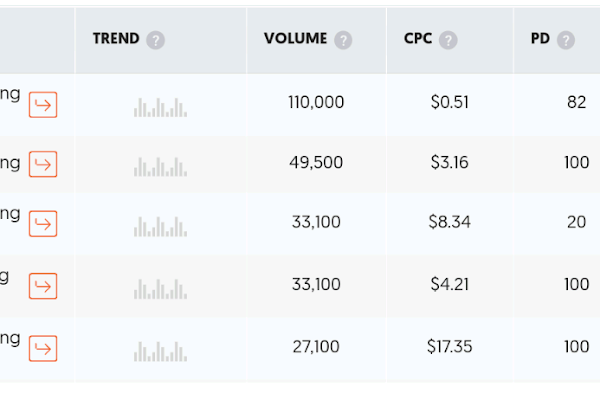Click the 110,000 volume cell

click(315, 102)
